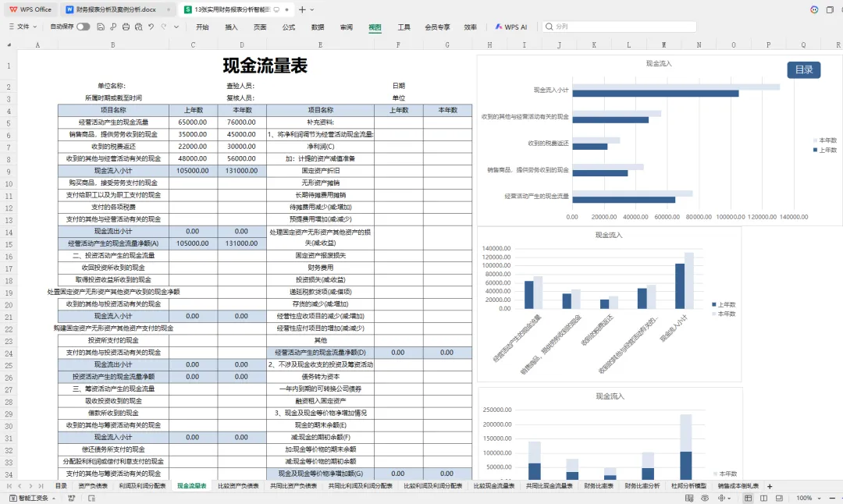
Task: Select column C header
Action: [x=193, y=45]
